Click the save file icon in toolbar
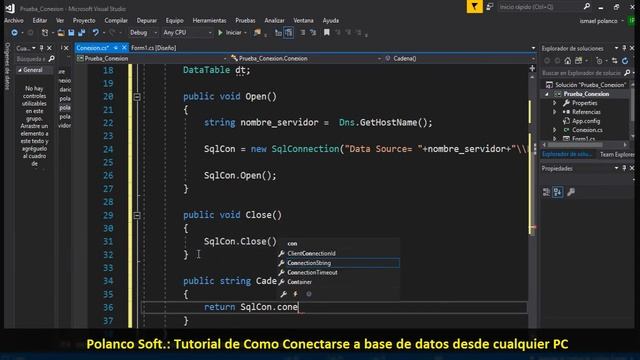Screen dimensions: 640x360 coord(71,33)
